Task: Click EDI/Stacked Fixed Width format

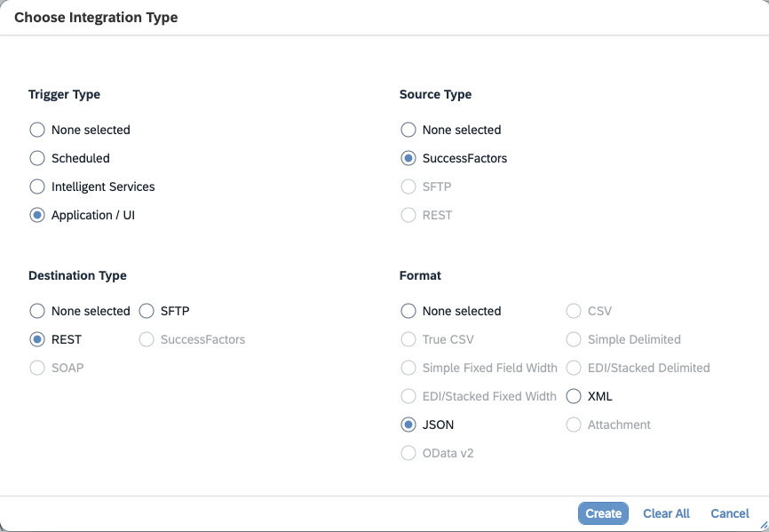Action: coord(408,396)
